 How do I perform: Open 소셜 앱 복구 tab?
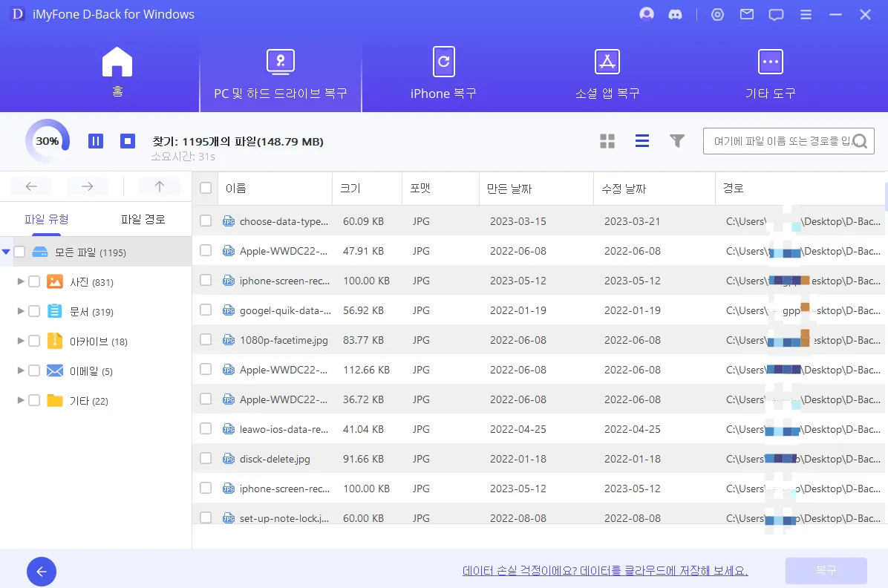[607, 73]
